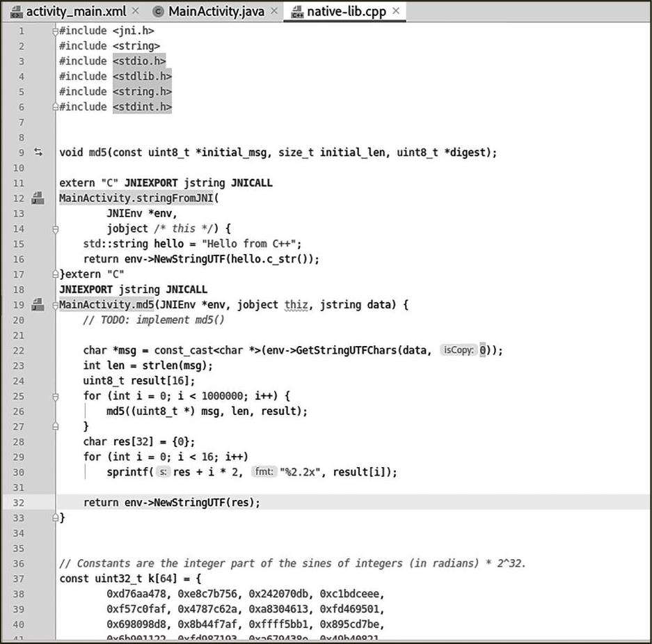Click the JNI gutter icon on line 19
This screenshot has width=652, height=644.
pos(38,305)
